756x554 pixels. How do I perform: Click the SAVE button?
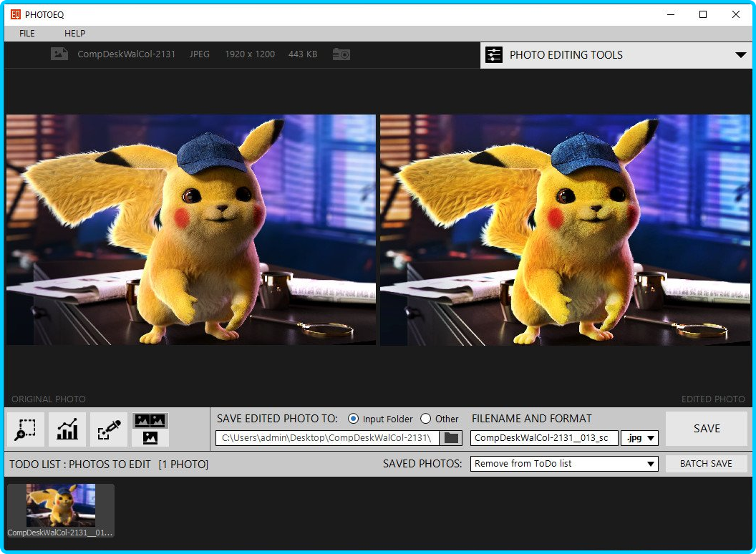point(707,429)
